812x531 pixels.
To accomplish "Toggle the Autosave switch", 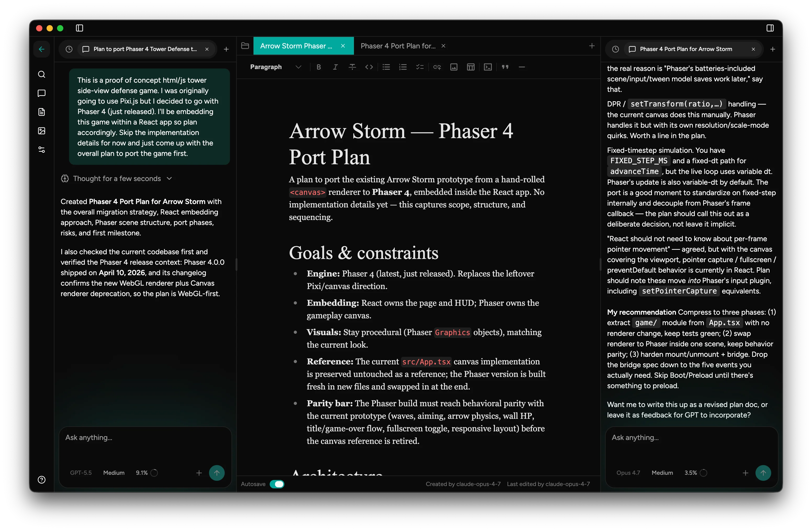I will point(277,484).
